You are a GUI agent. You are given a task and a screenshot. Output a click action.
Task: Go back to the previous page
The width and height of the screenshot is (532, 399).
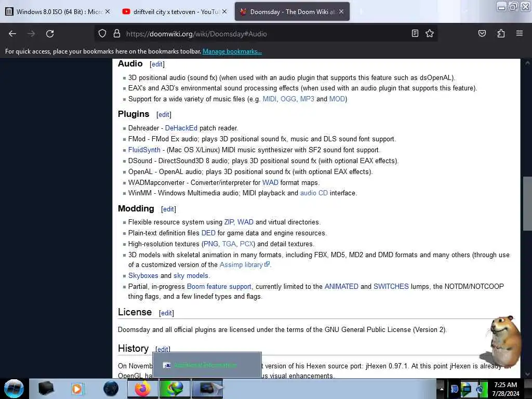click(x=12, y=34)
